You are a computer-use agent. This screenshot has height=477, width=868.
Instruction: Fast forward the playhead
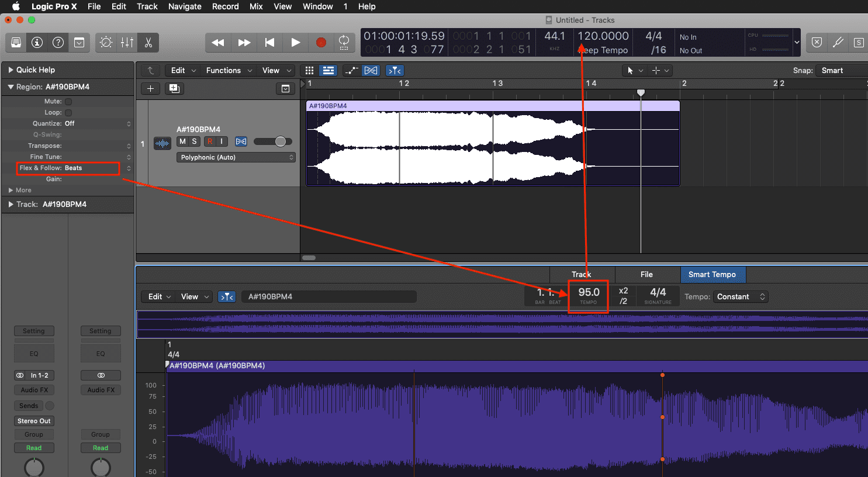244,43
